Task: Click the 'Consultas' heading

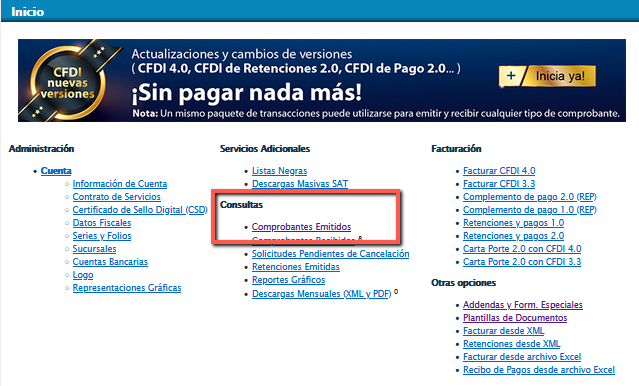Action: (x=242, y=205)
